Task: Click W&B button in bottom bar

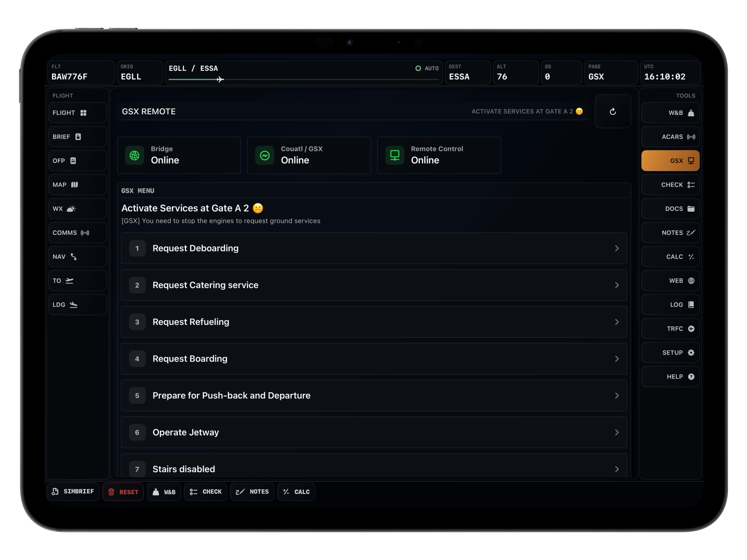Action: [164, 492]
